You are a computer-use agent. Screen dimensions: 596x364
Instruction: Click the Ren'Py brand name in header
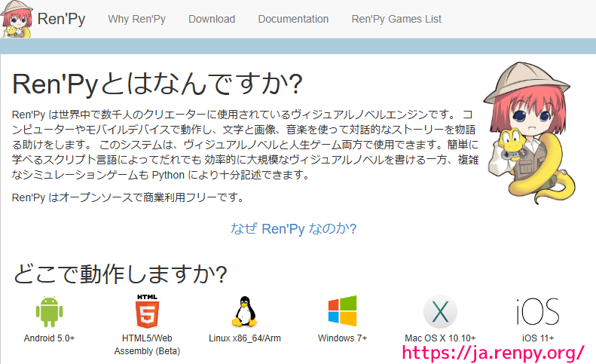click(62, 19)
